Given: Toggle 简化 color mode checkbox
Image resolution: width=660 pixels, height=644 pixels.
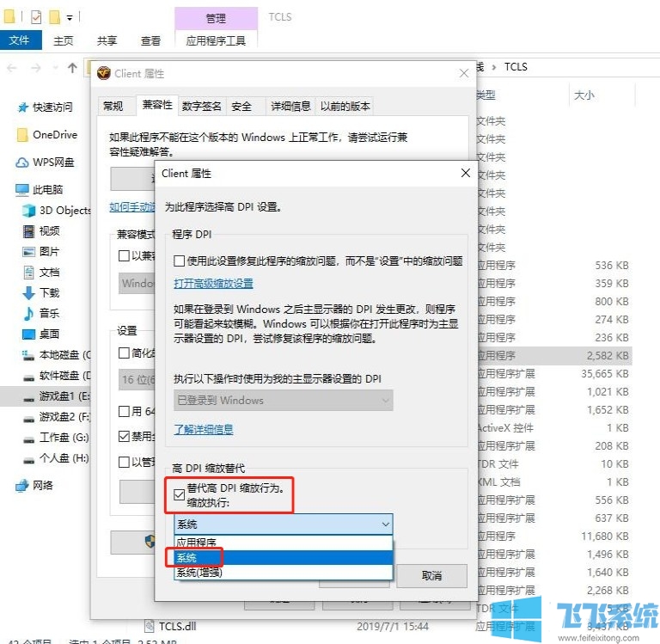Looking at the screenshot, I should tap(124, 353).
